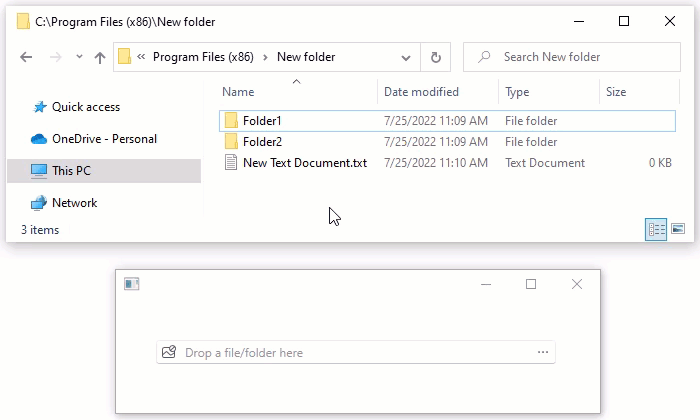Refresh the New folder view
This screenshot has width=700, height=420.
pos(436,57)
